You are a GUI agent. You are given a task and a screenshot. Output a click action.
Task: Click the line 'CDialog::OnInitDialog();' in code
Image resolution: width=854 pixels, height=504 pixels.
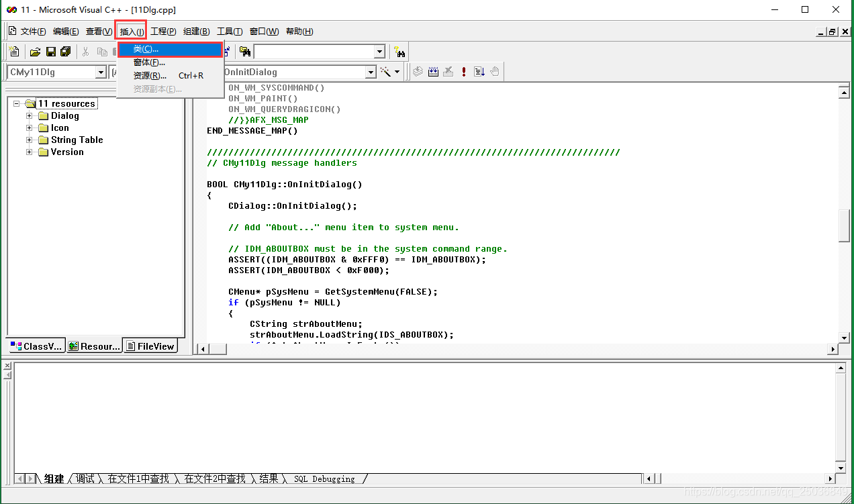pos(293,205)
